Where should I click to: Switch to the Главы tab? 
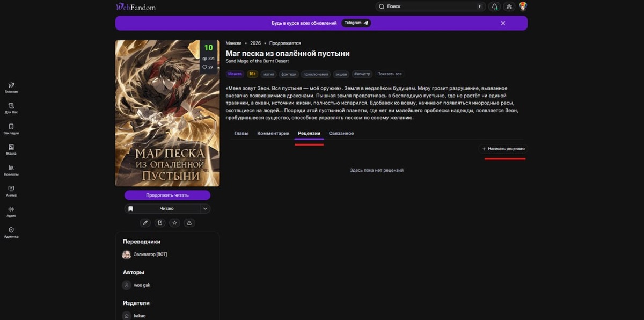pos(241,133)
